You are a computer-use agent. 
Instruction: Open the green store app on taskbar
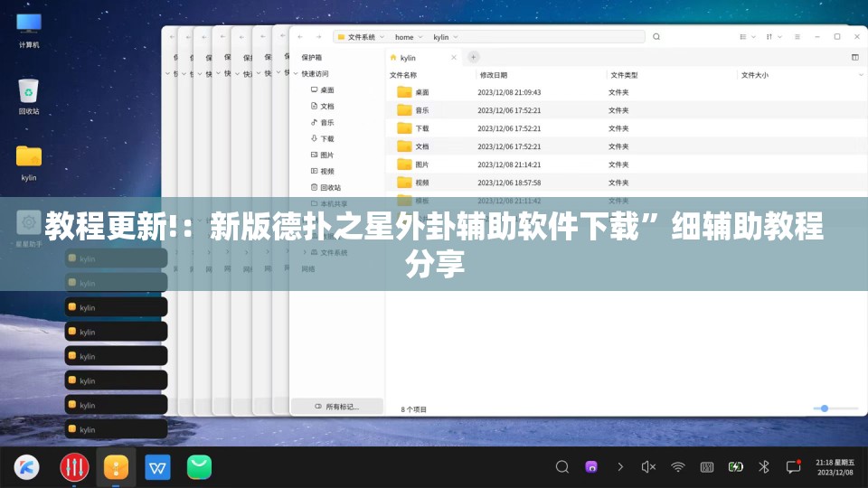click(199, 467)
